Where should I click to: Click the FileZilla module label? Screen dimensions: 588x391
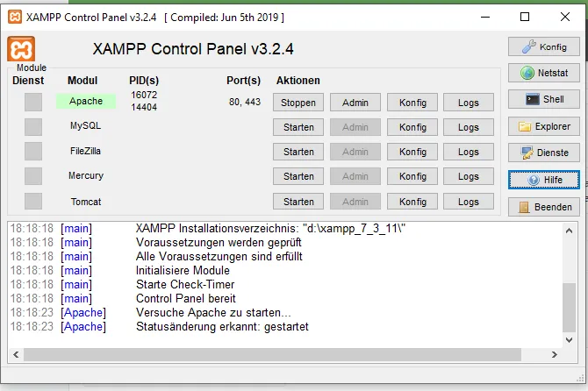pos(85,151)
